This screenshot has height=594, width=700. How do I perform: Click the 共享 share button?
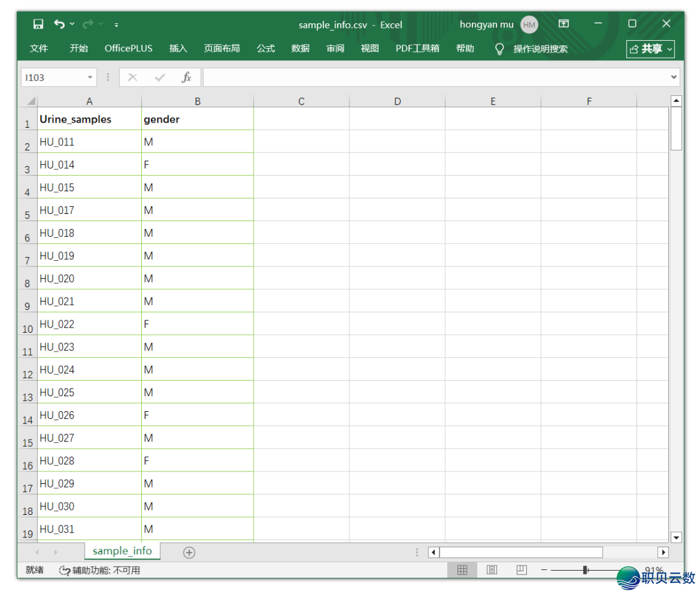point(651,49)
